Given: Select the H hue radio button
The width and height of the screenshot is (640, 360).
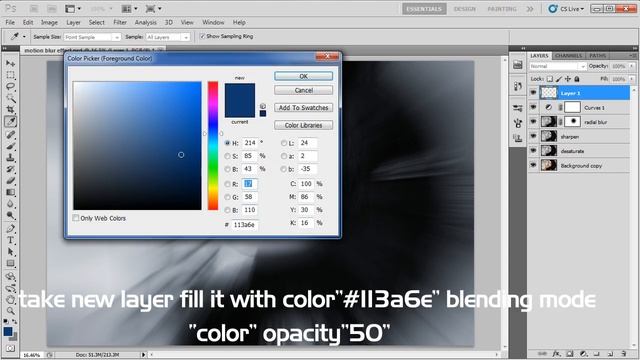Looking at the screenshot, I should pos(227,143).
